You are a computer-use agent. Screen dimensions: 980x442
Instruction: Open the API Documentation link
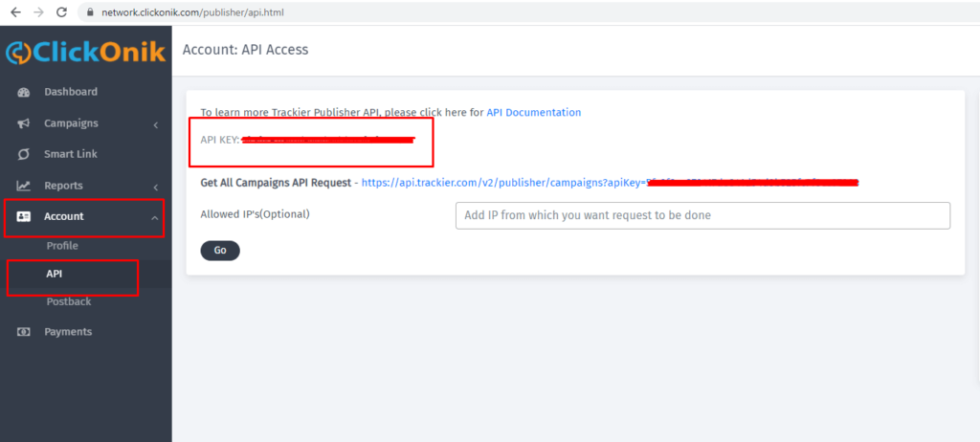click(x=533, y=112)
